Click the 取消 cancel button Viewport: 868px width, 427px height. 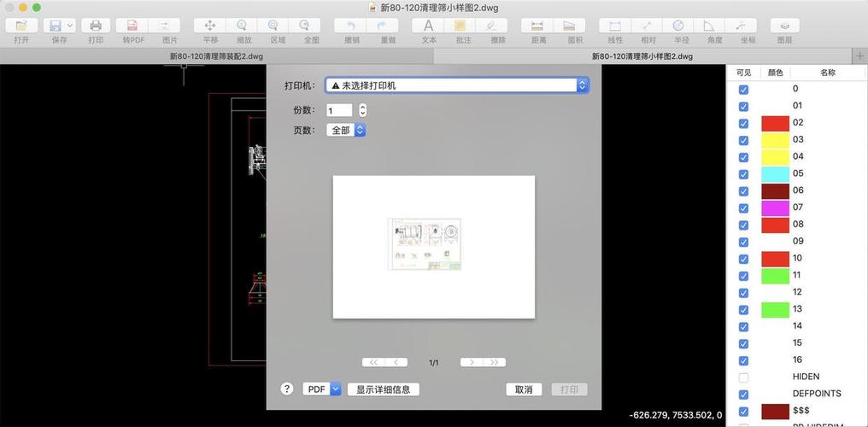524,389
